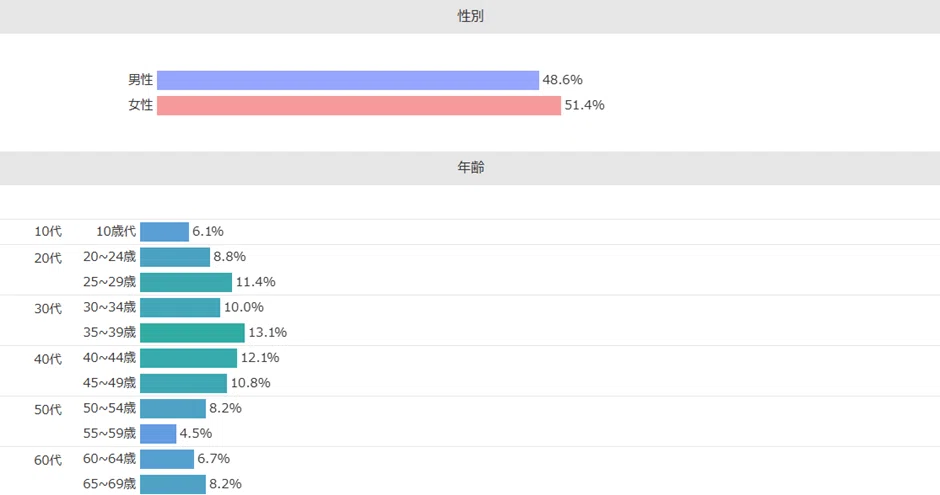
Task: Click the 30~34歳 bar at 10.0%
Action: tap(180, 307)
